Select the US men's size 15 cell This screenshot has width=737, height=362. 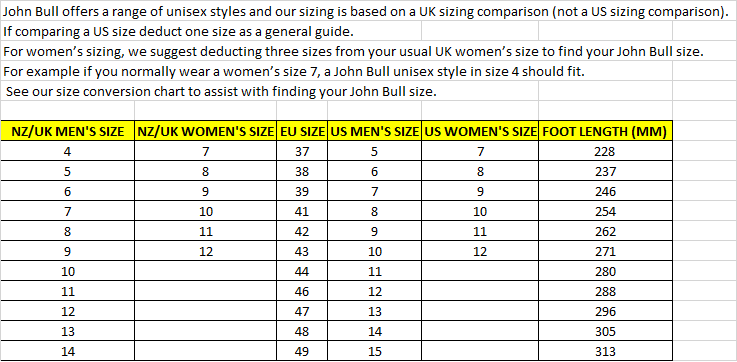pyautogui.click(x=375, y=351)
